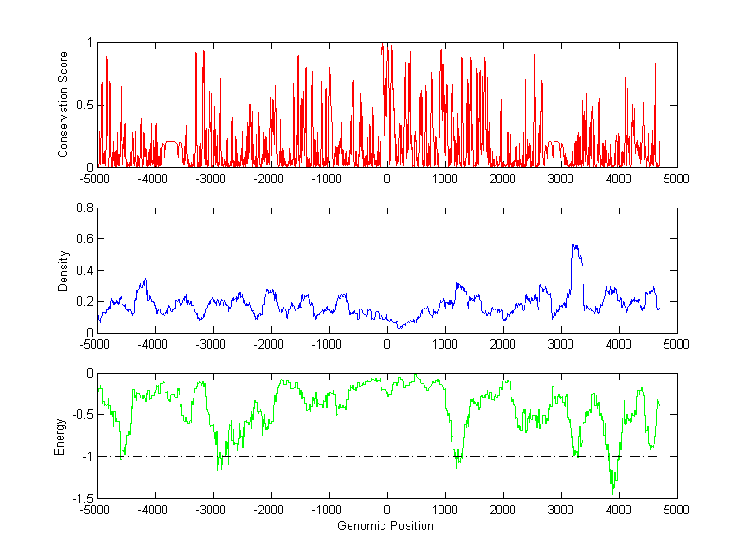This screenshot has width=748, height=560.
Task: Click the 1 tick atop the Conservation Score axis
Action: pos(88,42)
